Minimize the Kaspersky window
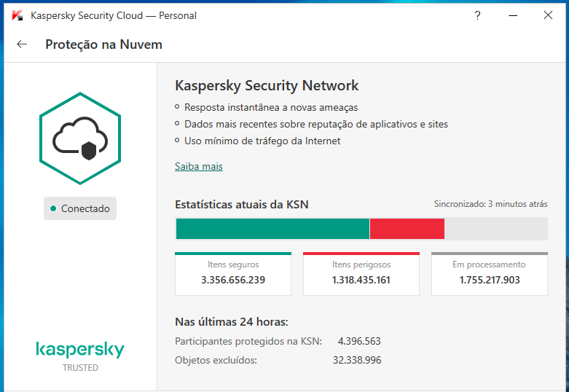569x392 pixels. [512, 15]
